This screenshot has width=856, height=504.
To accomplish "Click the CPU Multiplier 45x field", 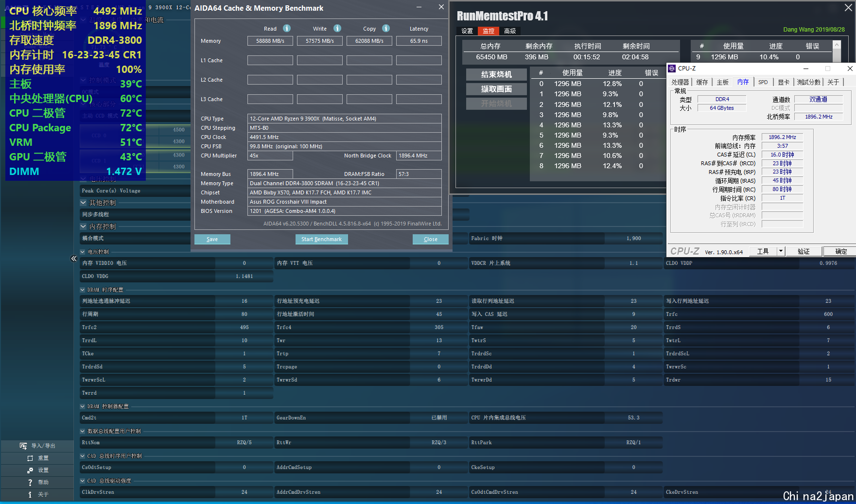I will [270, 156].
